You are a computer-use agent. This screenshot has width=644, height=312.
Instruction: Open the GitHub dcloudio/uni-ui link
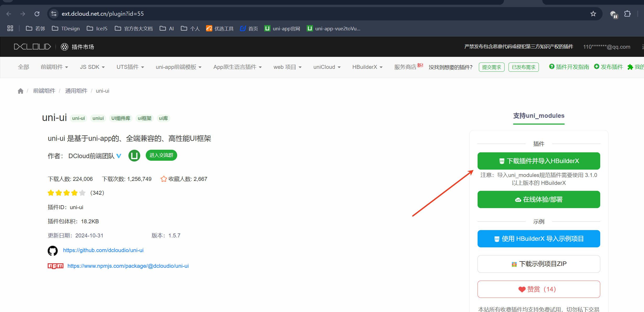103,250
